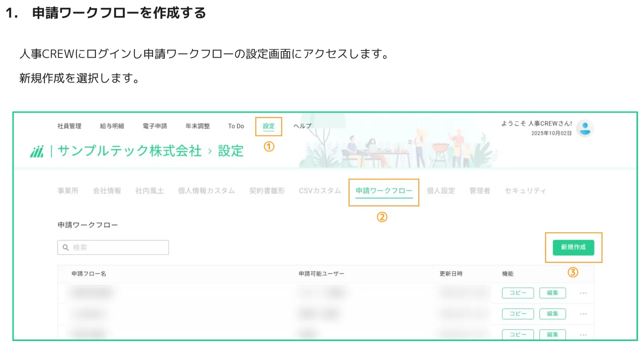This screenshot has width=644, height=347.
Task: Switch to the 契約書雛形 tab
Action: tap(267, 191)
